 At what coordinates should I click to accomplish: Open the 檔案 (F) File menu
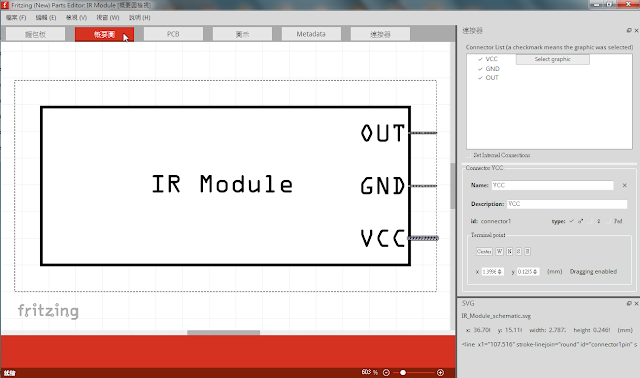16,18
